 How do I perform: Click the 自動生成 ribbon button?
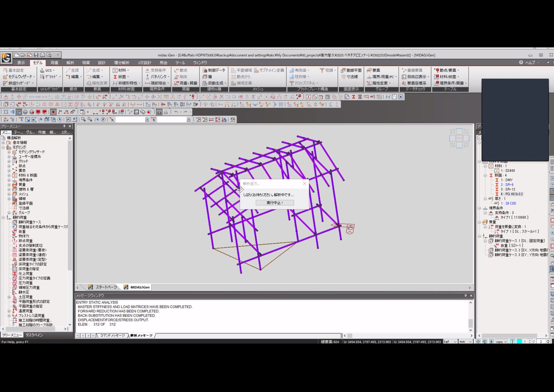214,83
